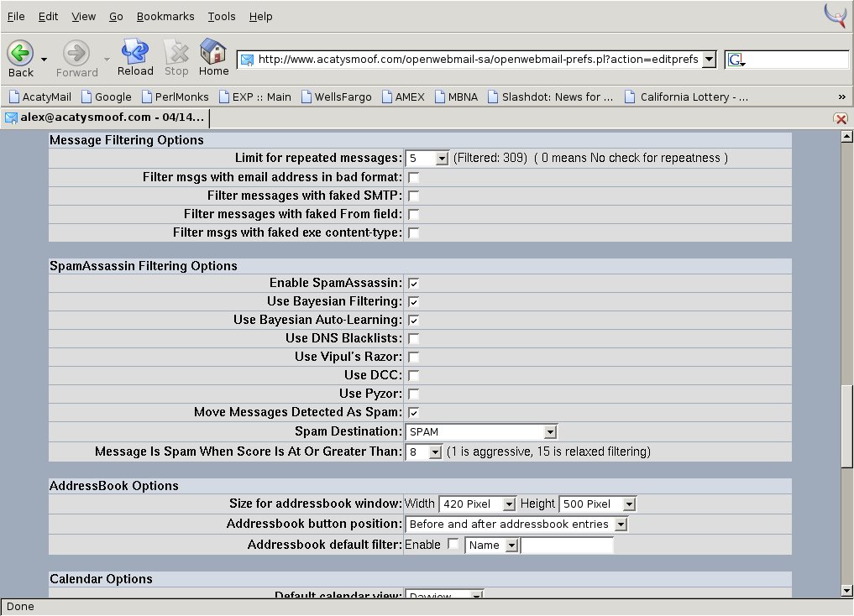Viewport: 854px width, 616px height.
Task: Toggle Filter msgs with email address in bad format
Action: (x=413, y=177)
